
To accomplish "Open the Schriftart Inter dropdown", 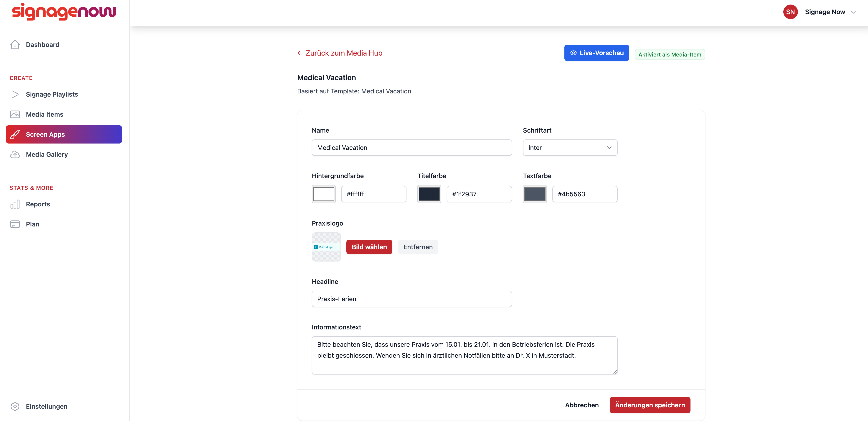I will [x=570, y=148].
